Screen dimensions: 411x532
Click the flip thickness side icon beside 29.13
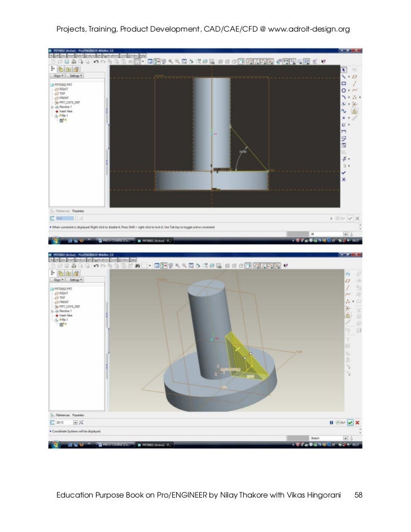[x=81, y=423]
